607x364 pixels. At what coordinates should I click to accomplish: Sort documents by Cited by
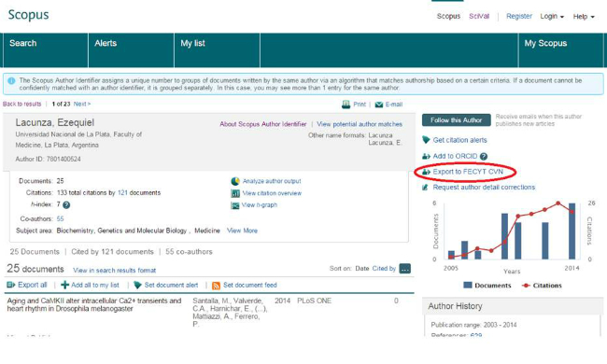384,269
